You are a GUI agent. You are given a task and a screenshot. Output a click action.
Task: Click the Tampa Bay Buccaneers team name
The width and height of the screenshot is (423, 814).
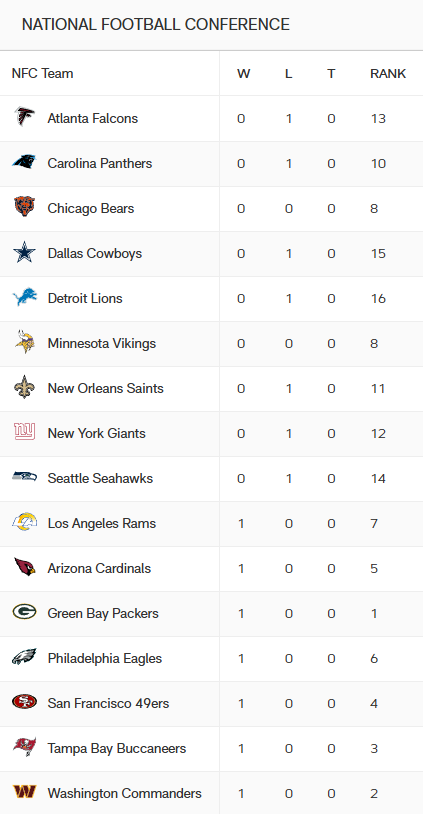[x=117, y=748]
